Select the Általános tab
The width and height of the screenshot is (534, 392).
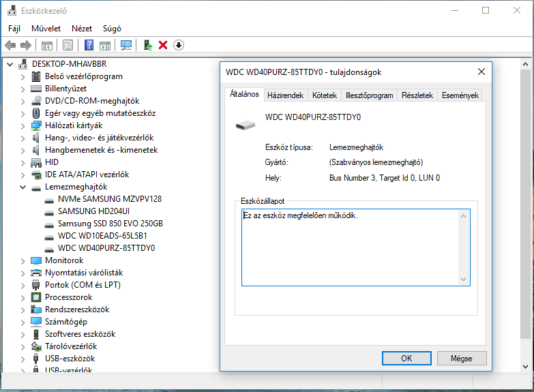point(244,94)
